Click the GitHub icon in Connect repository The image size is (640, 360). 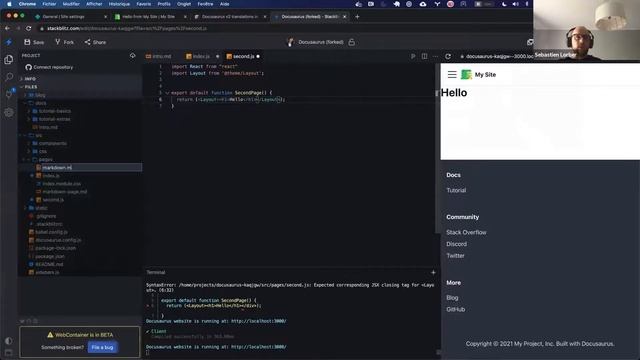28,67
